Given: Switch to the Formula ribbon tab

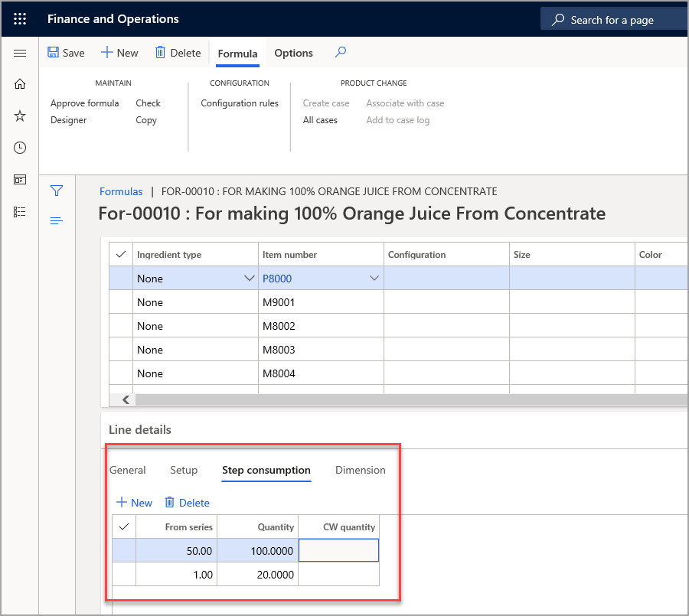Looking at the screenshot, I should [237, 54].
